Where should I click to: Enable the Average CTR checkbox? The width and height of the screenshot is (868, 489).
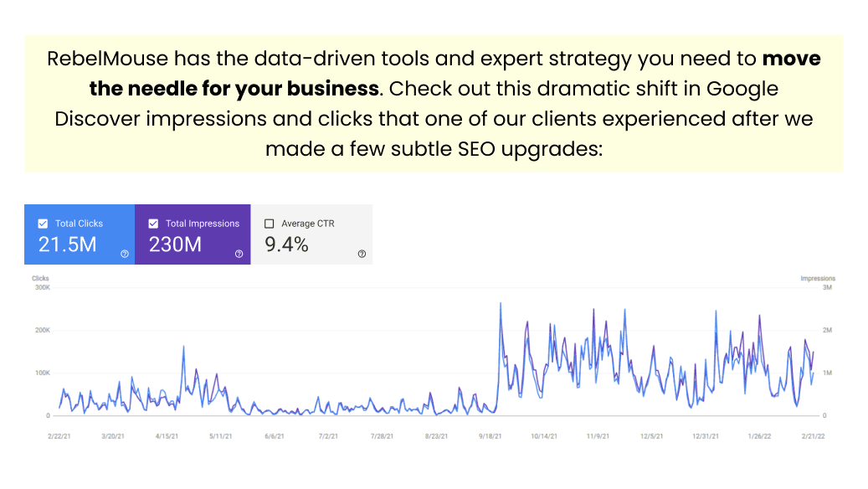(268, 223)
